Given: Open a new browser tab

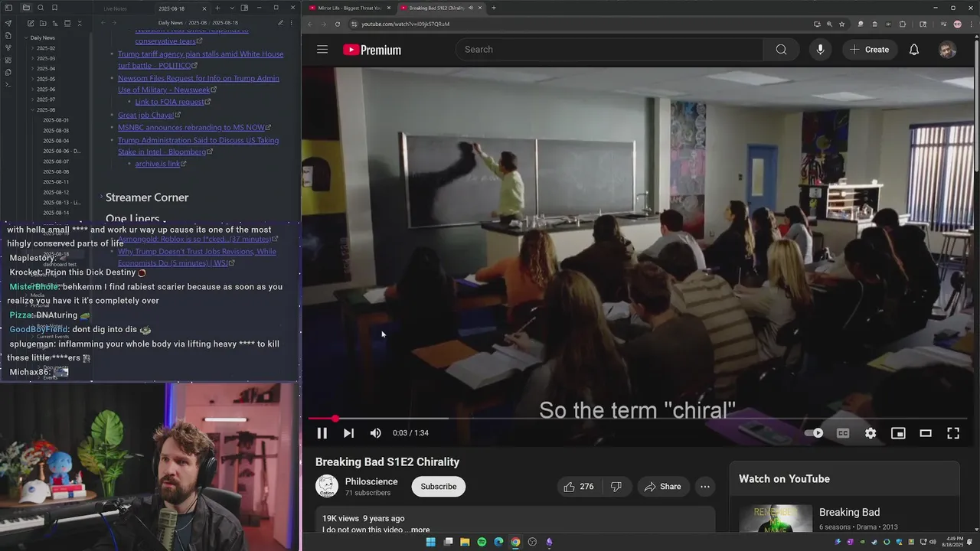Looking at the screenshot, I should click(494, 8).
